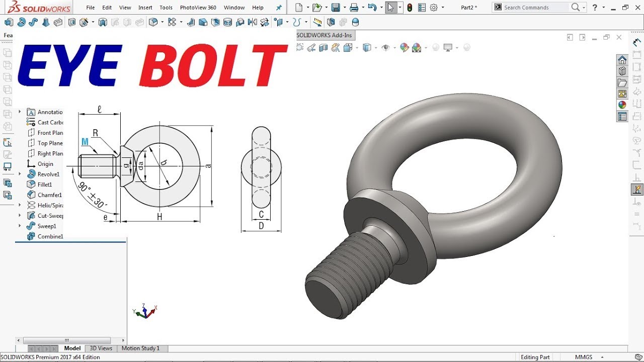The image size is (644, 362).
Task: Expand the Sweep1 feature node
Action: (20, 226)
